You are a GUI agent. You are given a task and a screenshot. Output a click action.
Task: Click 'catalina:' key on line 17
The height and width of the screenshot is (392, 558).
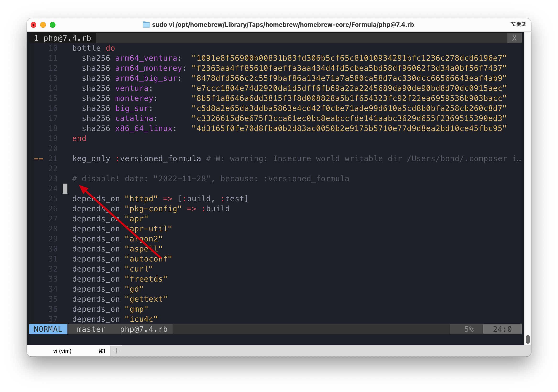click(x=136, y=118)
